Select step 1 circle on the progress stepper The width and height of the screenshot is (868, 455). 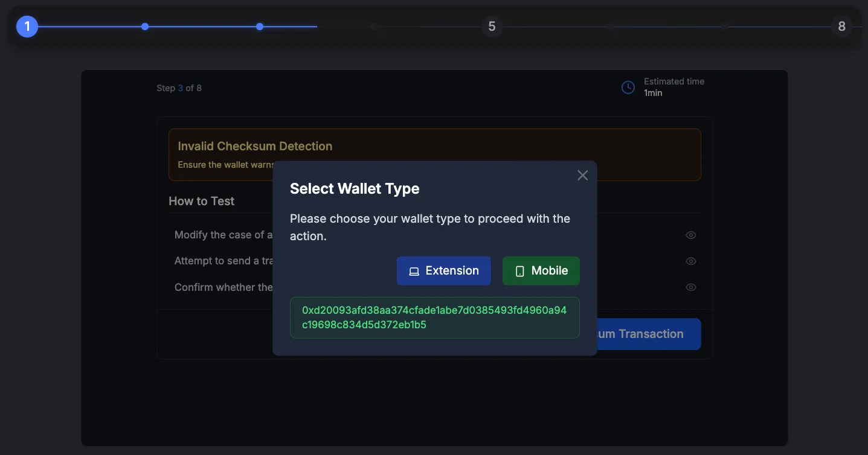(27, 26)
